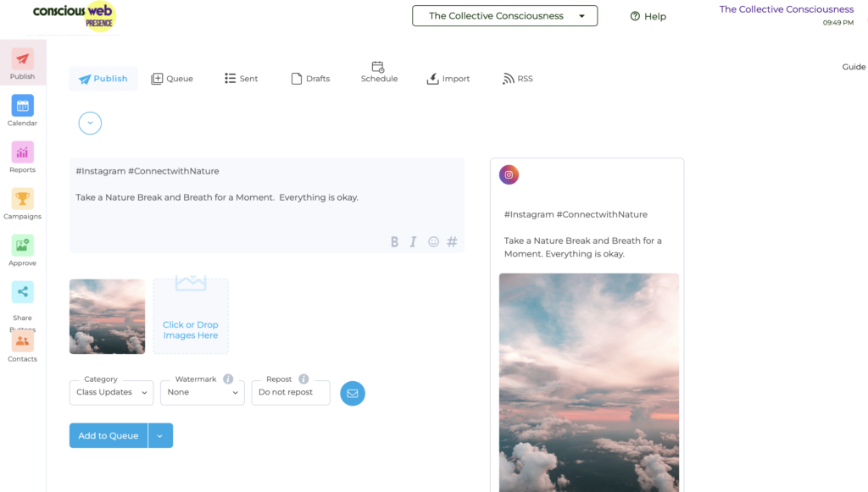Open Contacts from the sidebar
Viewport: 868px width, 492px height.
tap(22, 342)
